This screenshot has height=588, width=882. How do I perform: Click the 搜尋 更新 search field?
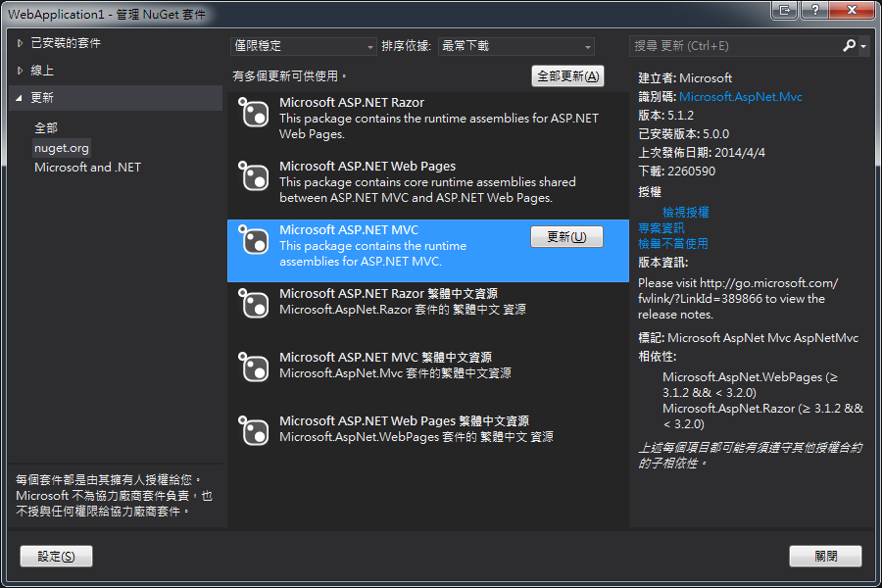tap(735, 46)
